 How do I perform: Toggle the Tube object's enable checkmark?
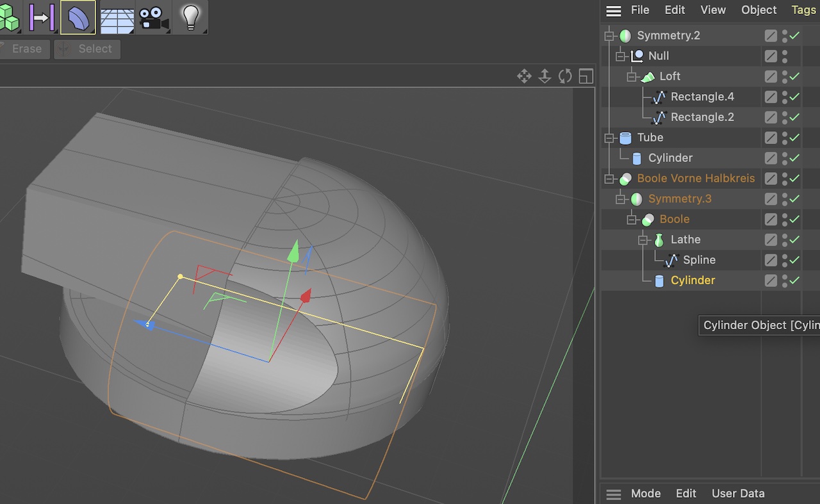point(795,138)
